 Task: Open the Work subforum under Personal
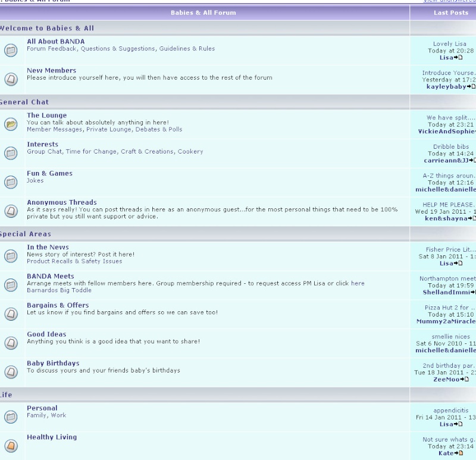(x=58, y=415)
